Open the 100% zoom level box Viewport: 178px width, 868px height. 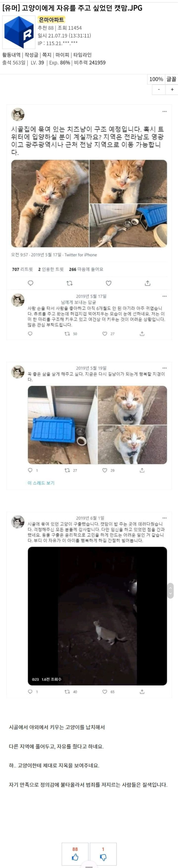click(156, 79)
